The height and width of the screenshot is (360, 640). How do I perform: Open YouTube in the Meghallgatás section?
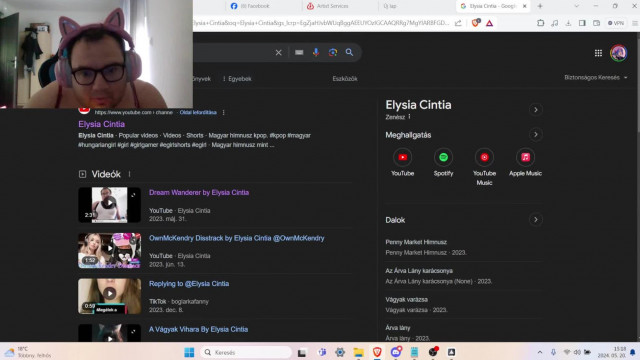[402, 163]
